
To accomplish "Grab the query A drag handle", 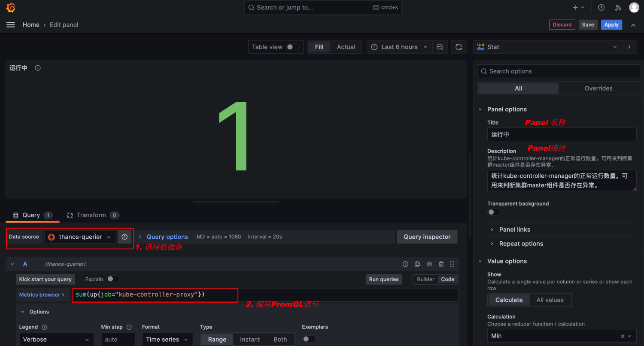I will (x=452, y=264).
